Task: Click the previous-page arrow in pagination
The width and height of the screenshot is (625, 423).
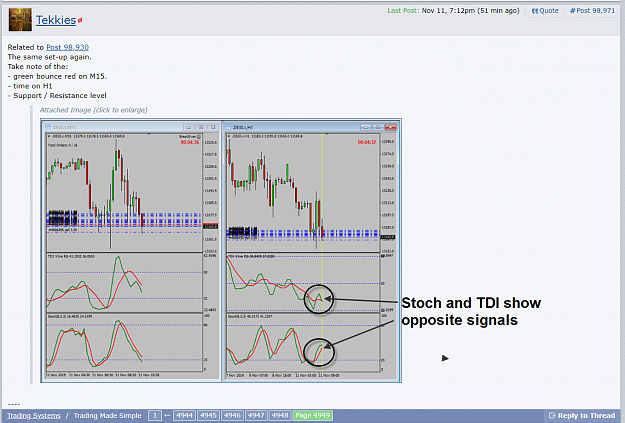Action: pyautogui.click(x=167, y=415)
